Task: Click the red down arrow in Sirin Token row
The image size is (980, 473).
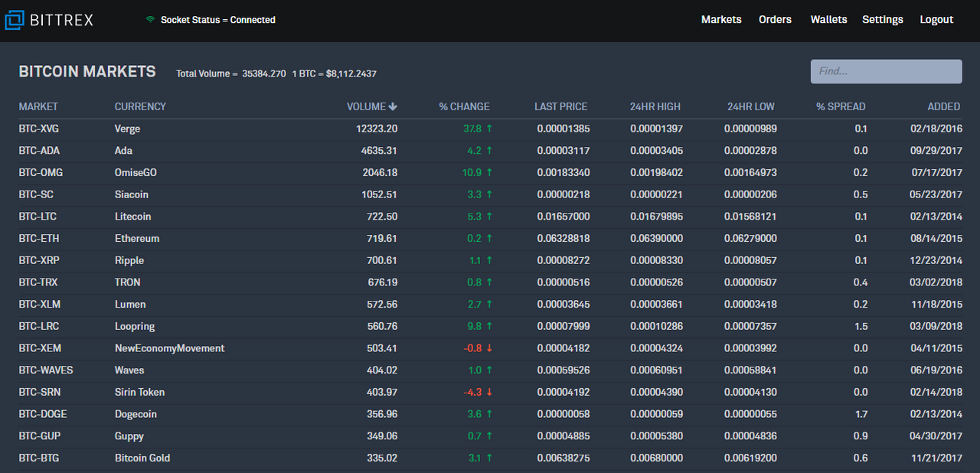Action: [488, 392]
